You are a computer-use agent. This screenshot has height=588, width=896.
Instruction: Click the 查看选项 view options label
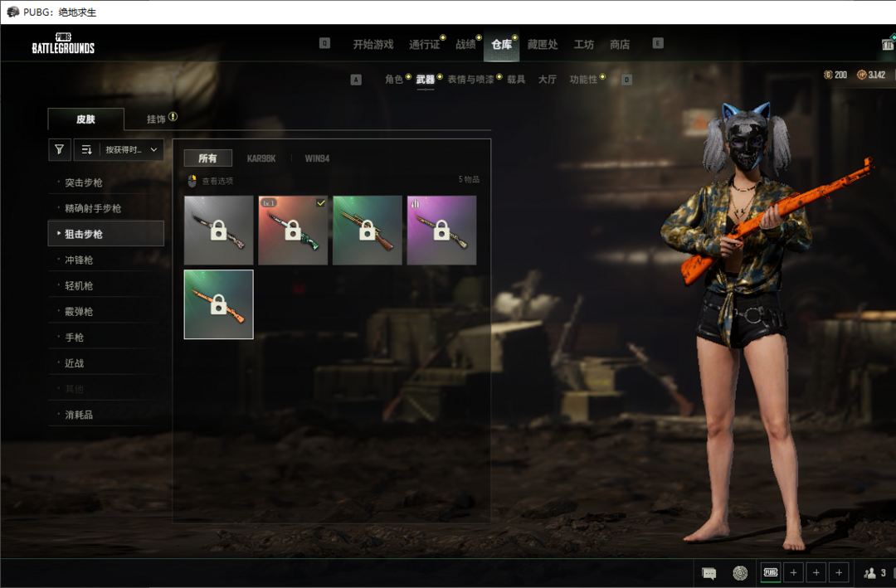coord(217,181)
